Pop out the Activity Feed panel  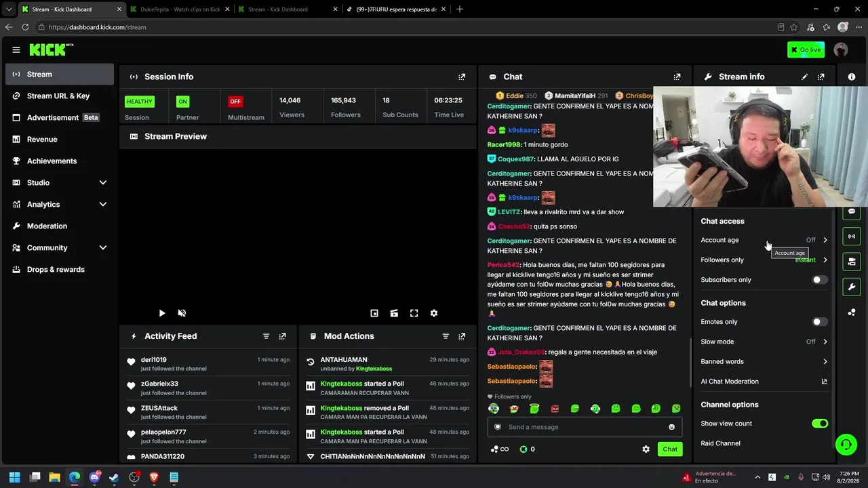point(283,336)
